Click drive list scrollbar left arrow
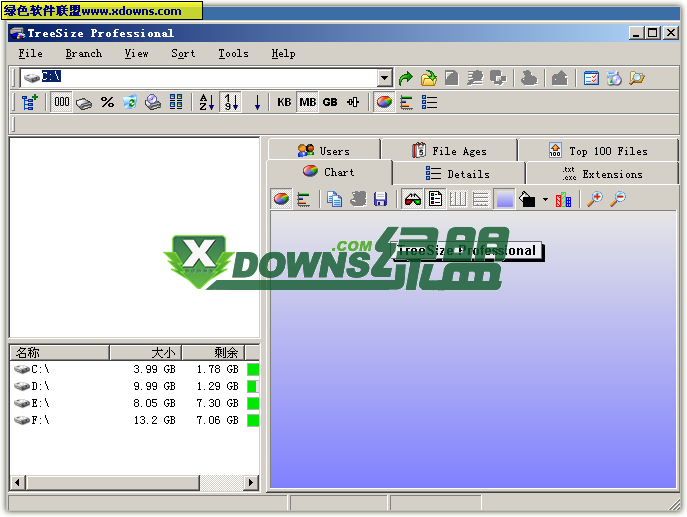 point(18,483)
